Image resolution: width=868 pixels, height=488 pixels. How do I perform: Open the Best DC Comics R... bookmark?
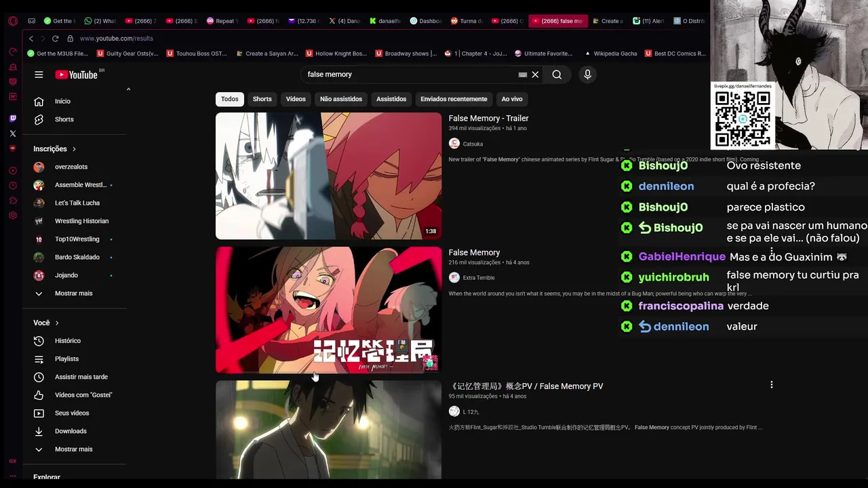(x=675, y=54)
